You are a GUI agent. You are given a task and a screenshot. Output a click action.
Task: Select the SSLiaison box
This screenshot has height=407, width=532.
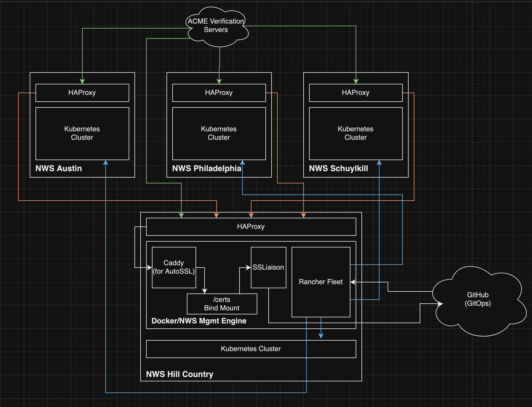(268, 267)
